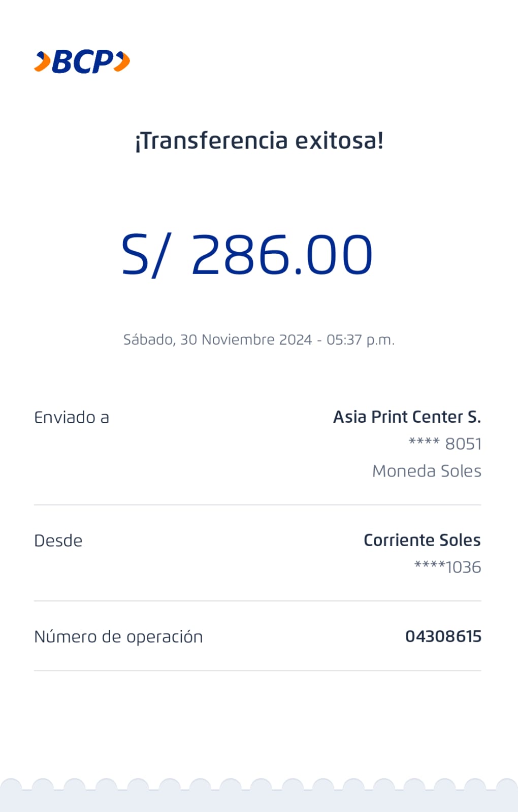Select the "Corriente Soles" source account
Image resolution: width=518 pixels, height=812 pixels.
click(422, 540)
